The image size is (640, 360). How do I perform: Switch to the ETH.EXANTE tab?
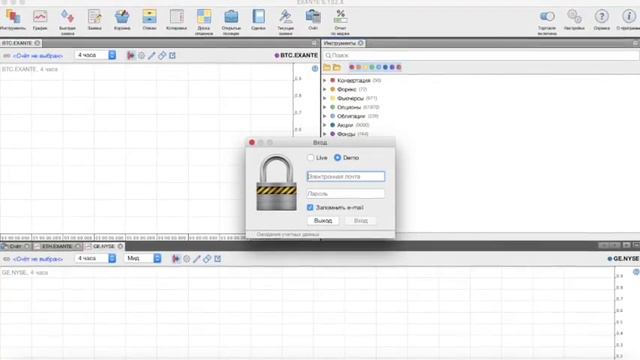(x=57, y=247)
